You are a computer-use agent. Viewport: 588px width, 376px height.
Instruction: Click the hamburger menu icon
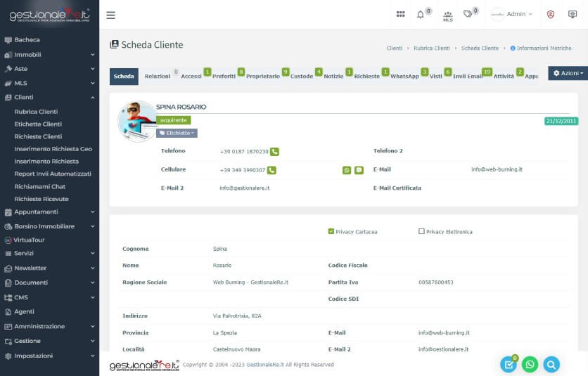coord(110,15)
